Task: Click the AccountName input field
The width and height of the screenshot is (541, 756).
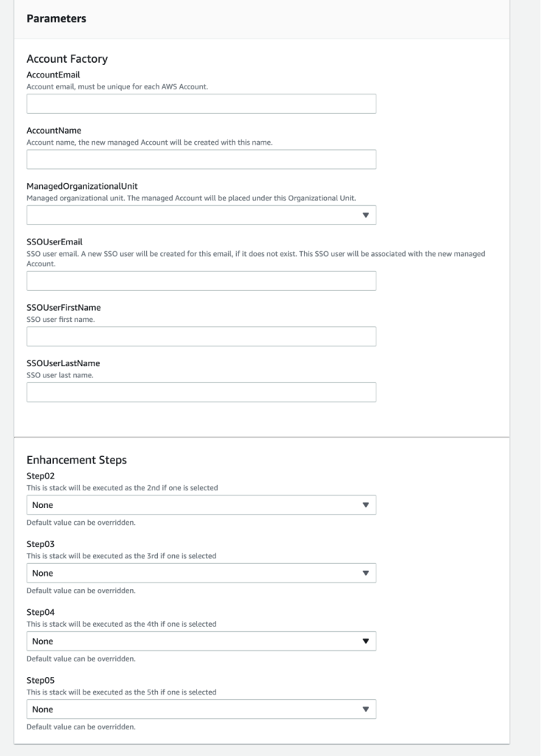Action: click(x=199, y=158)
